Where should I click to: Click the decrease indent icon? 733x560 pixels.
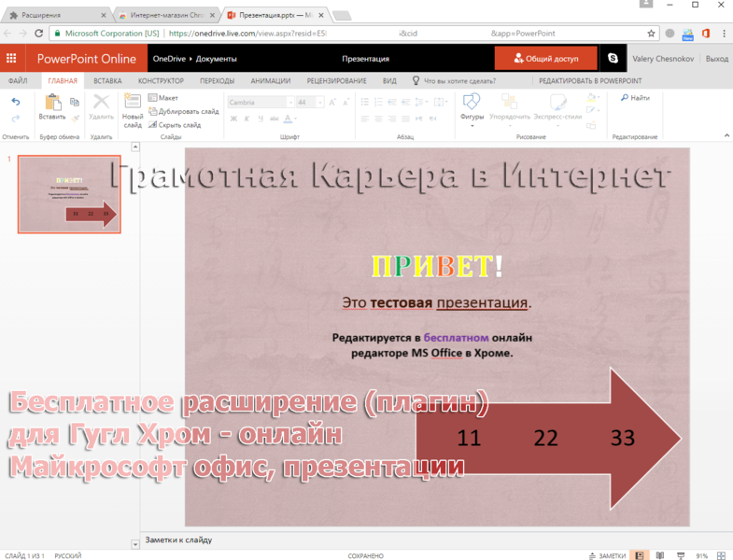point(392,102)
